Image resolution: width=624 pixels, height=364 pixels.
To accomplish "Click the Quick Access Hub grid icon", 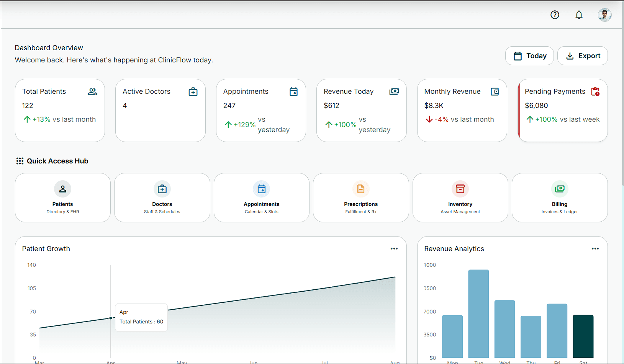I will click(x=20, y=161).
